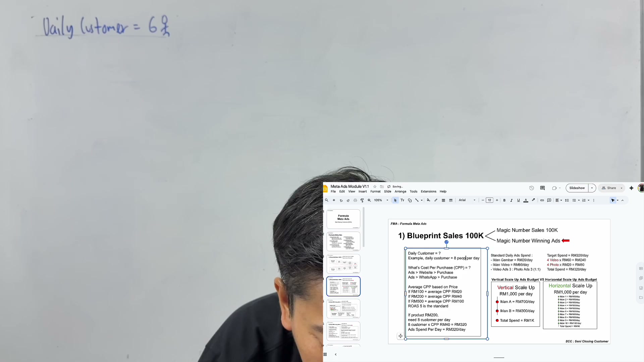Toggle Bold formatting
This screenshot has width=644, height=362.
click(x=504, y=200)
